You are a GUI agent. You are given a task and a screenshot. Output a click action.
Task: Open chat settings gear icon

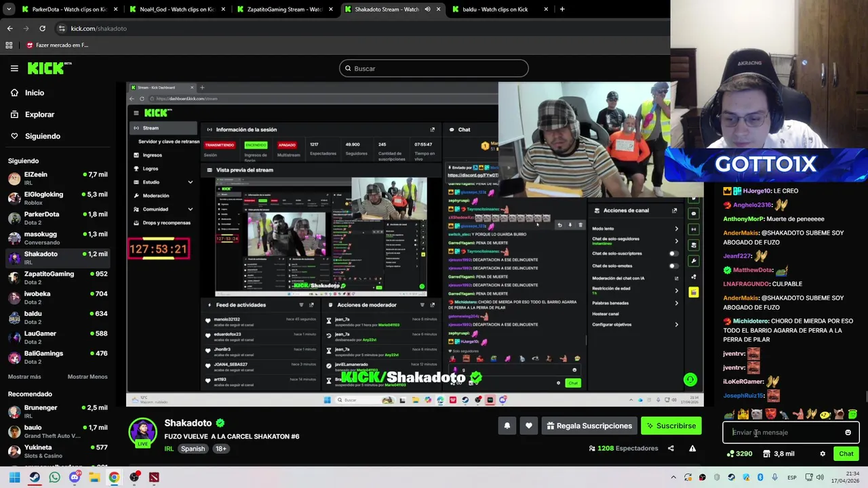coord(823,454)
